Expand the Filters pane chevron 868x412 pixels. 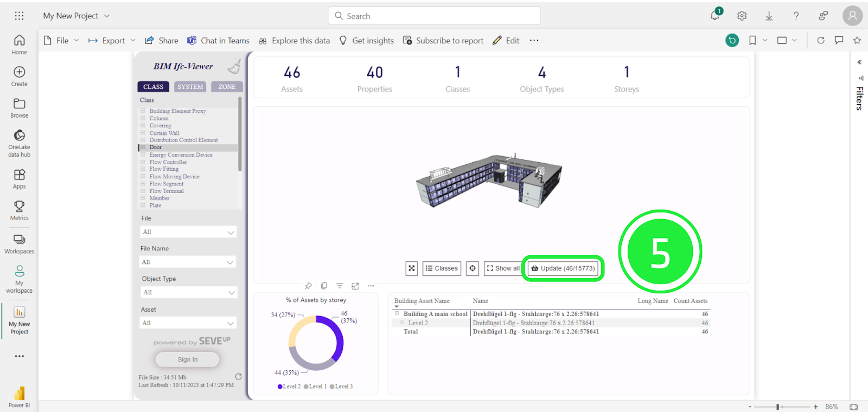tap(859, 62)
